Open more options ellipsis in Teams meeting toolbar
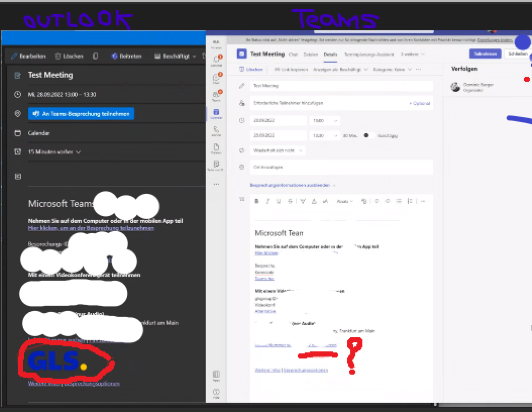Screen dimensions: 532x412 [x=418, y=69]
